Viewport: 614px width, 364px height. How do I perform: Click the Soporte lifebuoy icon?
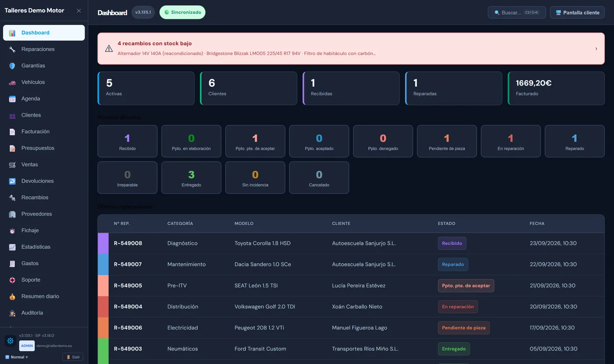click(12, 280)
